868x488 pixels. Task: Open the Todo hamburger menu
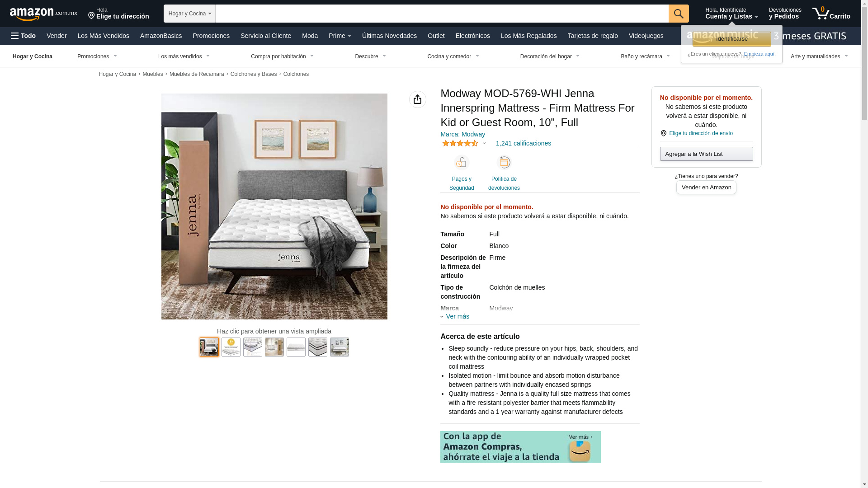[24, 36]
